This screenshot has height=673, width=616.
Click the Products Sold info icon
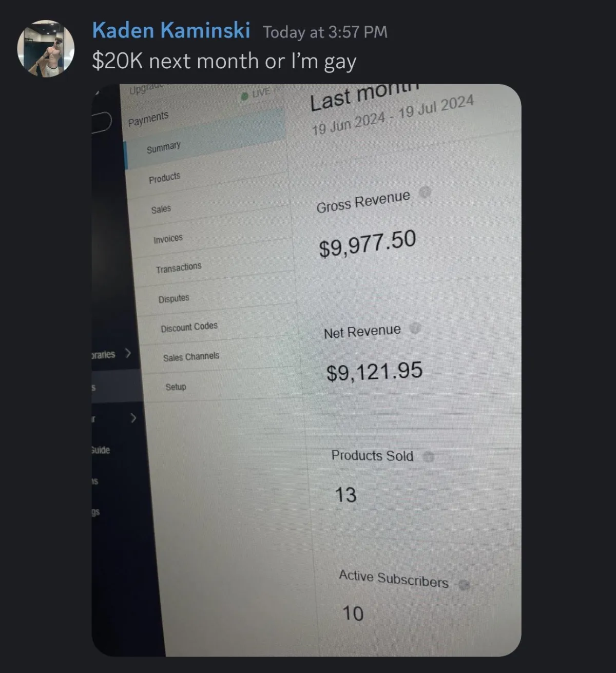[x=429, y=456]
